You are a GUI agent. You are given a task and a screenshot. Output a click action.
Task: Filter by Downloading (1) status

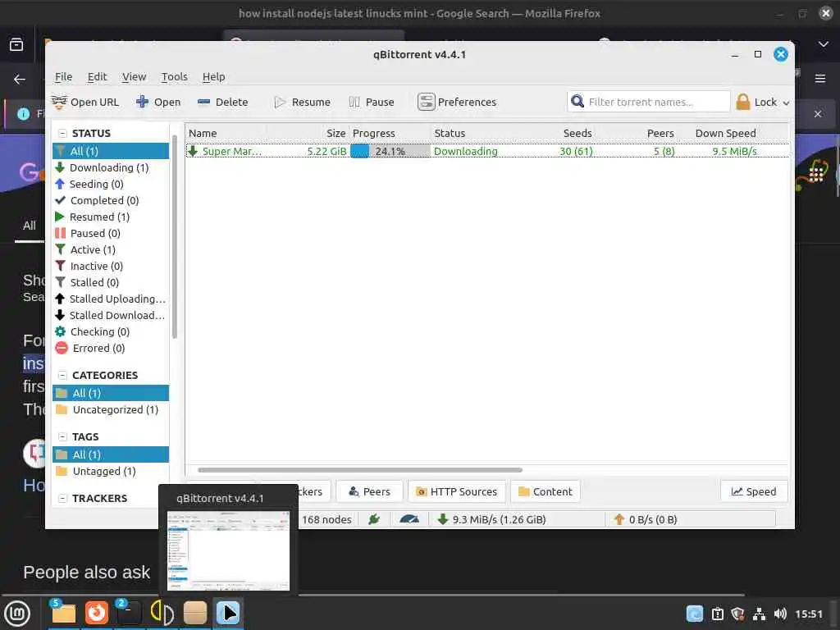(111, 167)
